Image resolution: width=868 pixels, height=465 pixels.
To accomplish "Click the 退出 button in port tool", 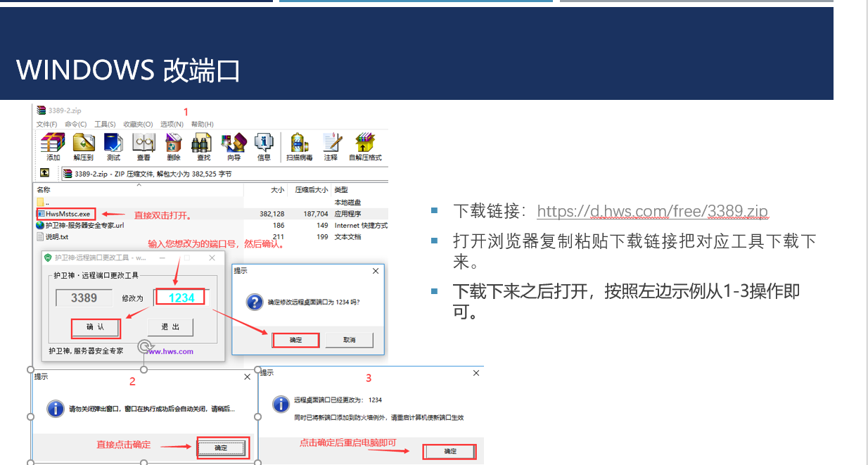I will (x=170, y=327).
